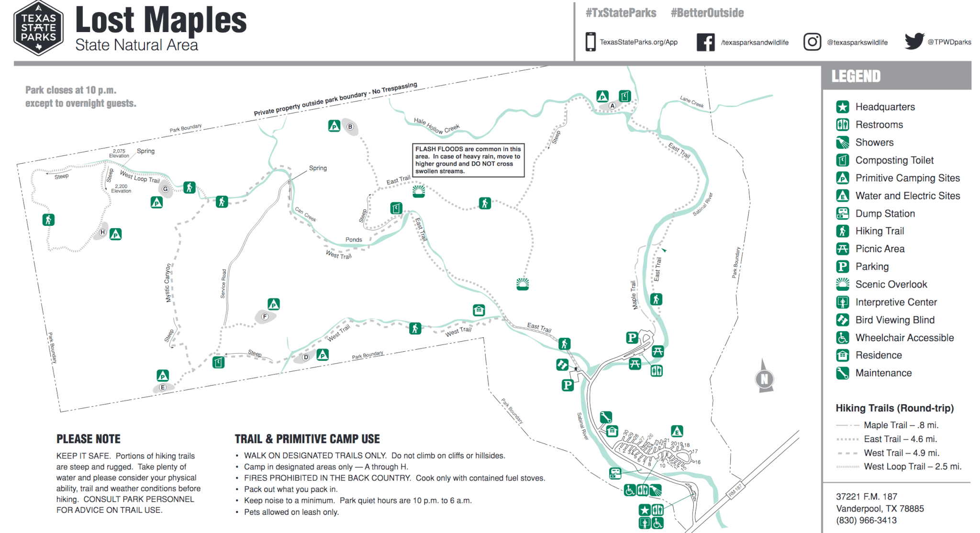
Task: Click the LEGEND header
Action: click(856, 77)
